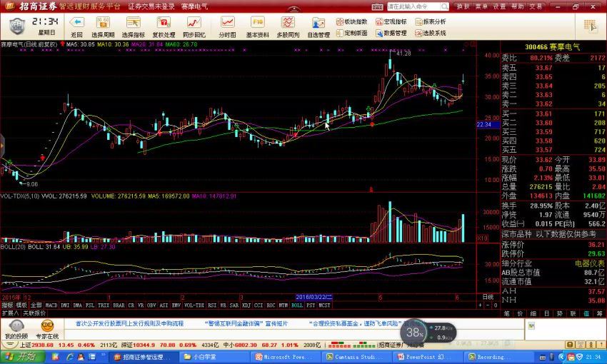The image size is (607, 364).
Task: Open 选股系统 stock screener
Action: pyautogui.click(x=431, y=34)
